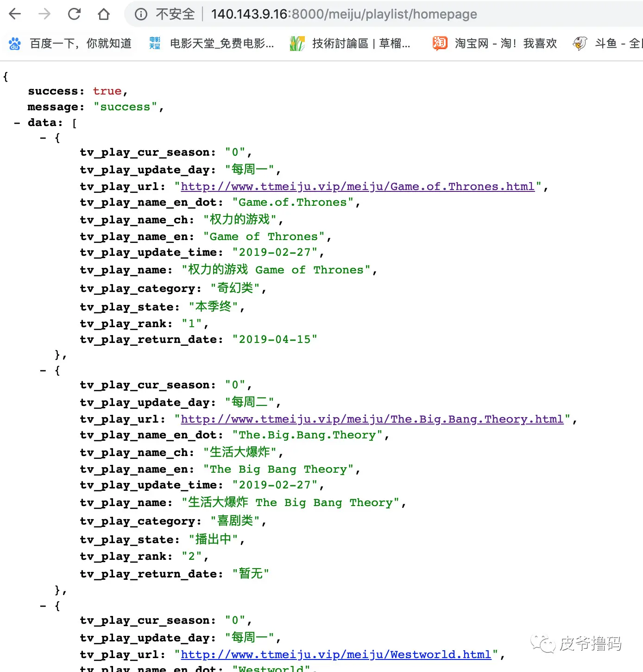Click the true value

click(x=107, y=91)
